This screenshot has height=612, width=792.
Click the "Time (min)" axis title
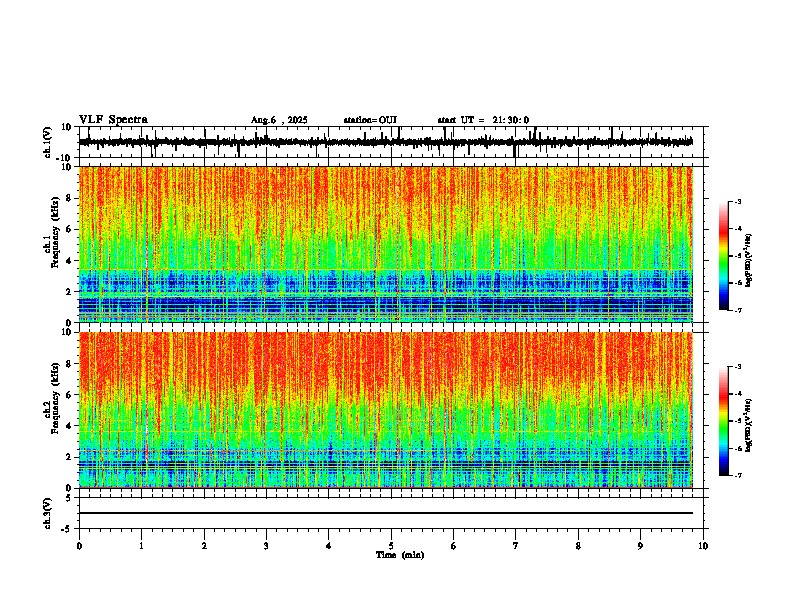[400, 555]
